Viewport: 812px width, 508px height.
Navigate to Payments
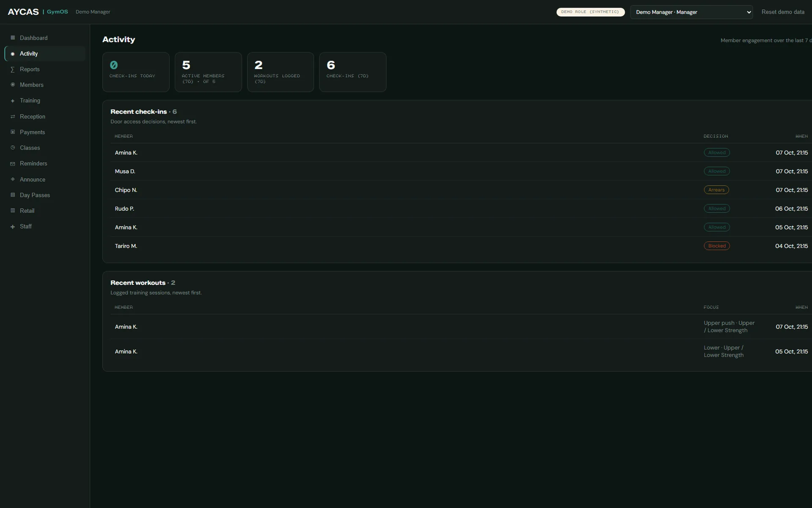click(x=45, y=132)
